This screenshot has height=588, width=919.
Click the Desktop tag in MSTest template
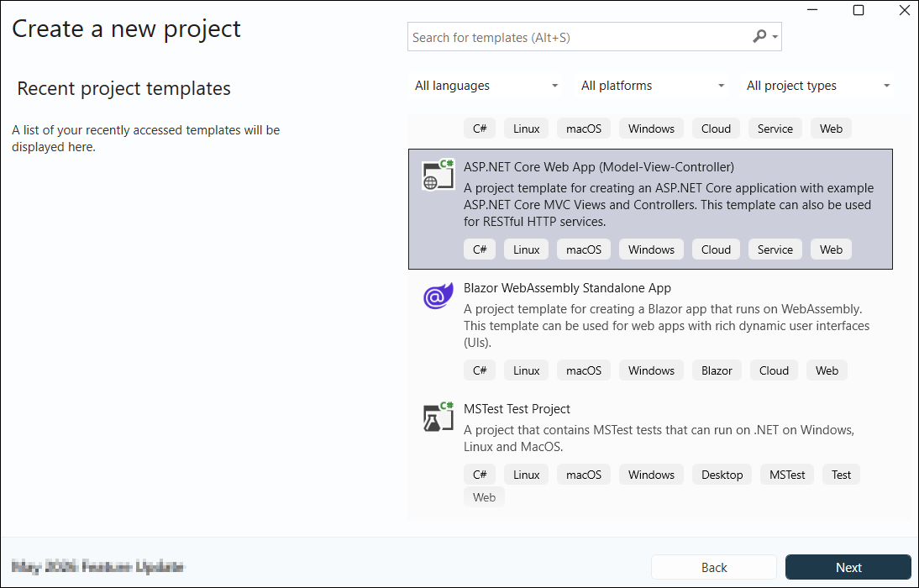[722, 475]
